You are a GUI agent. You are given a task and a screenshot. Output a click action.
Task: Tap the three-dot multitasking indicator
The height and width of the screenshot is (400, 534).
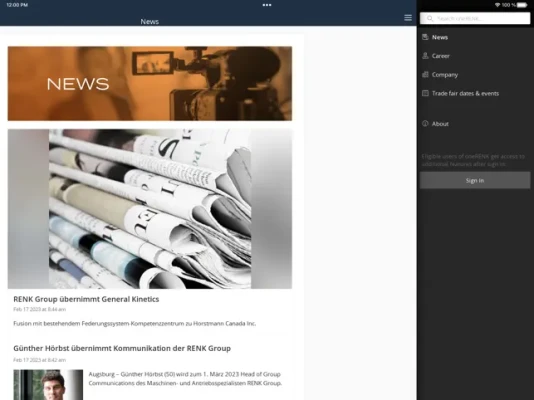point(267,5)
